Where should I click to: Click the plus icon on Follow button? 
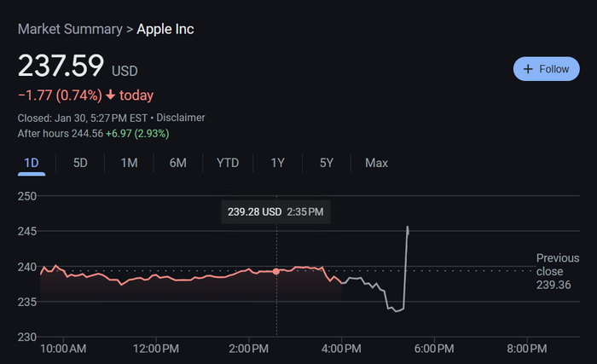click(x=528, y=69)
